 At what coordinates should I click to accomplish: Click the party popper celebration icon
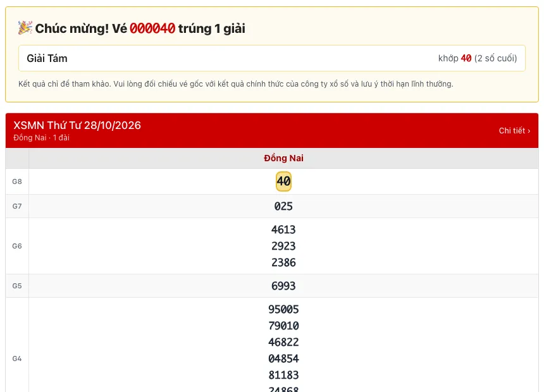coord(25,28)
